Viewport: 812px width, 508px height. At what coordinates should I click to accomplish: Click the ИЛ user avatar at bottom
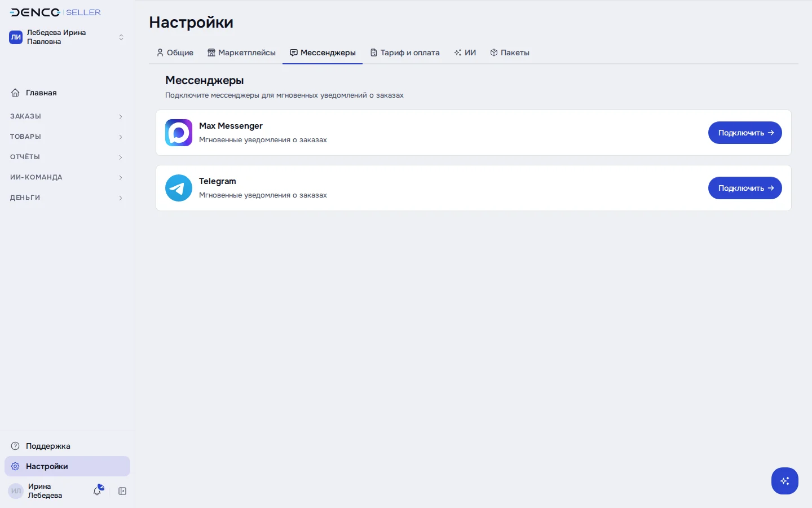point(16,491)
